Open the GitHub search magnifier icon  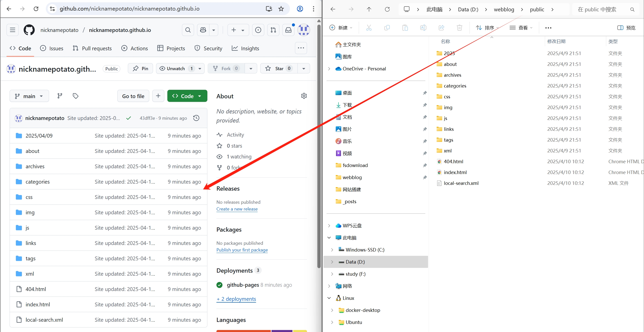point(188,30)
